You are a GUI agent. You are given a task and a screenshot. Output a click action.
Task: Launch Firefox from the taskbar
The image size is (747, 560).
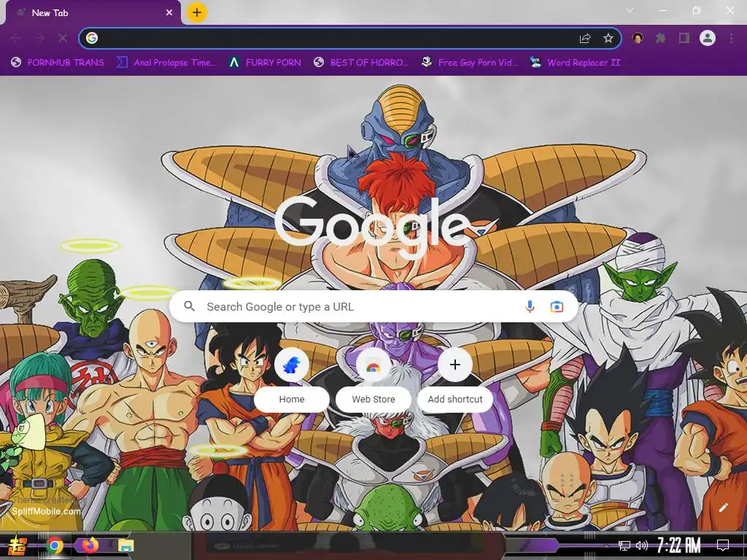click(90, 545)
